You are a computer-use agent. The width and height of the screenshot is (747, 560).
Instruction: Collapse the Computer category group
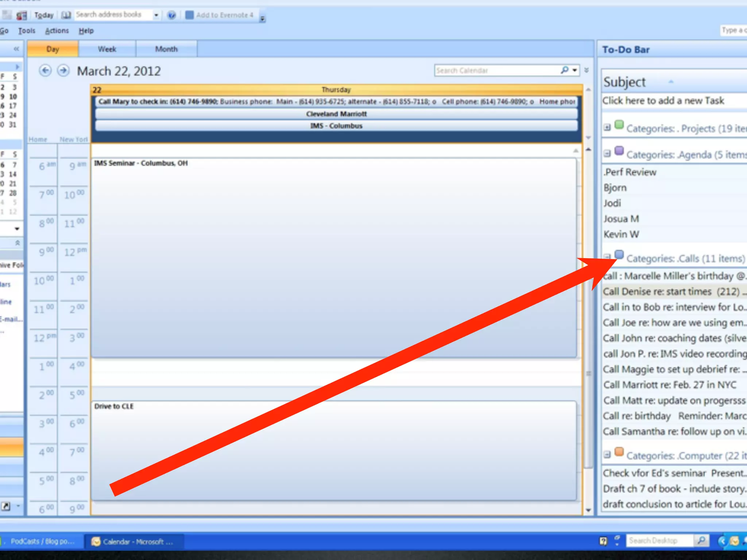(x=607, y=455)
